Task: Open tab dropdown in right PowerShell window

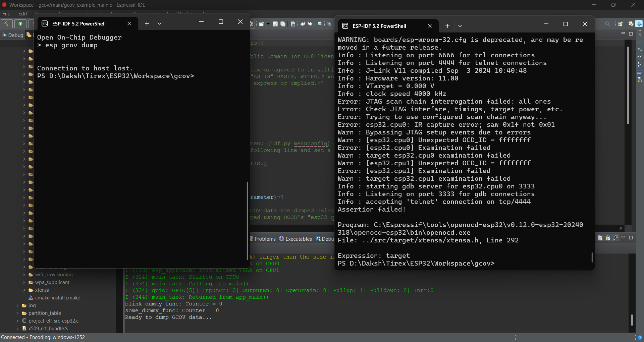Action: coord(460,26)
